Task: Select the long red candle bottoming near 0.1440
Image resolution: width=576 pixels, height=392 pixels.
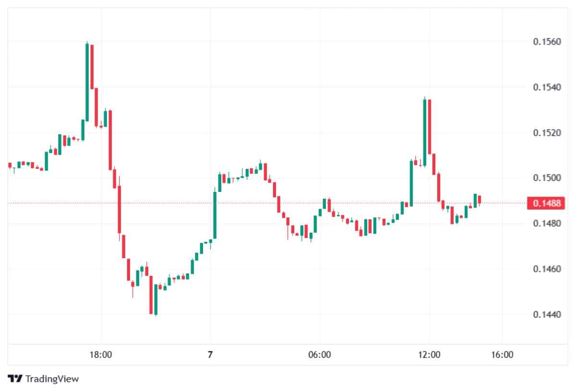Action: click(151, 295)
